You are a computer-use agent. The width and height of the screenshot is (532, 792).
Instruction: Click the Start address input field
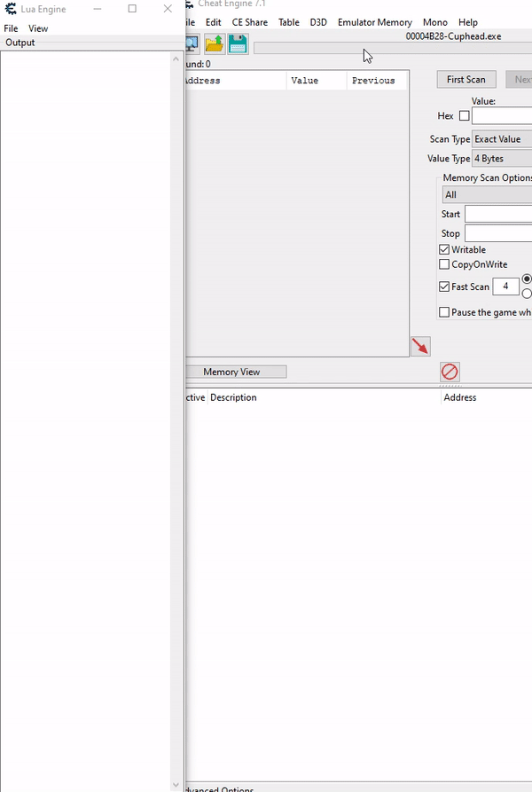498,214
